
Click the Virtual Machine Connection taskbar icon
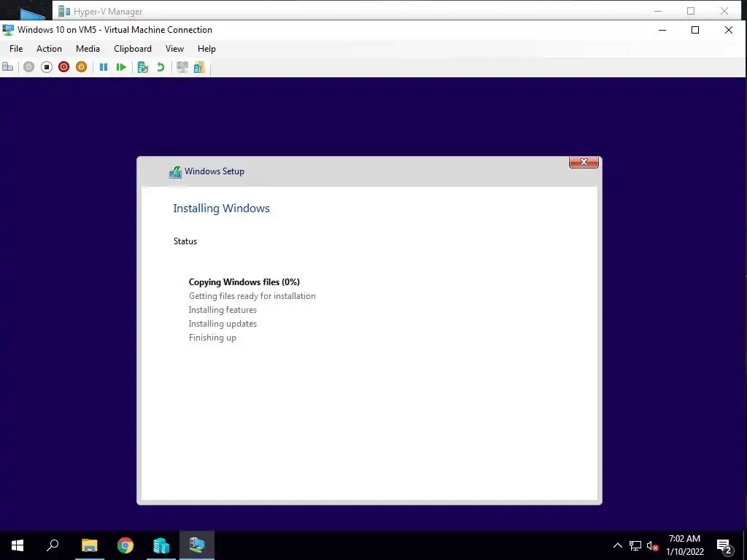click(x=197, y=545)
